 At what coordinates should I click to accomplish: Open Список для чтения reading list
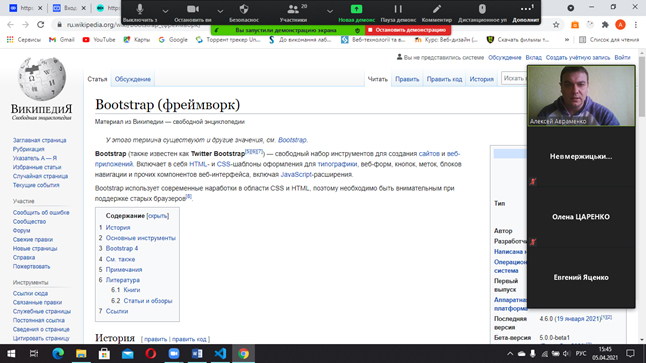609,40
